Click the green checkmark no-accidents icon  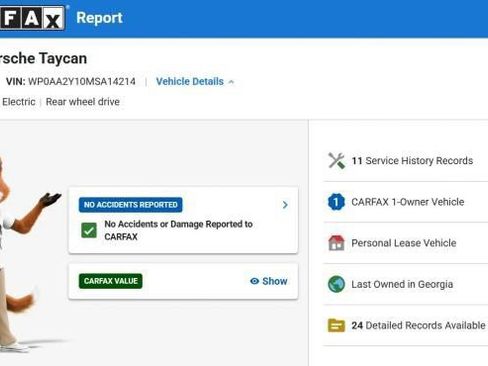coord(89,230)
